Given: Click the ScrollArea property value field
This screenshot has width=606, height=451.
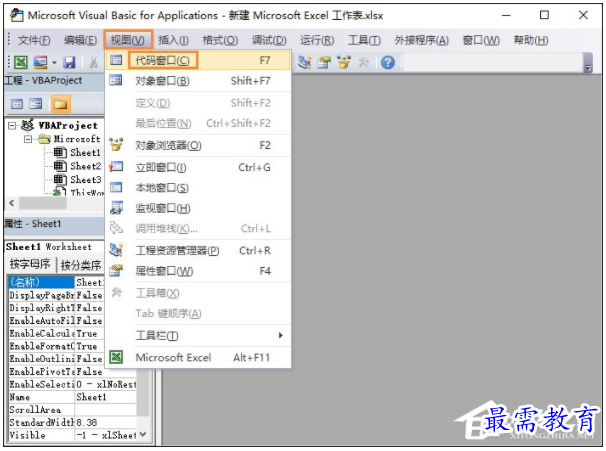Looking at the screenshot, I should tap(105, 410).
